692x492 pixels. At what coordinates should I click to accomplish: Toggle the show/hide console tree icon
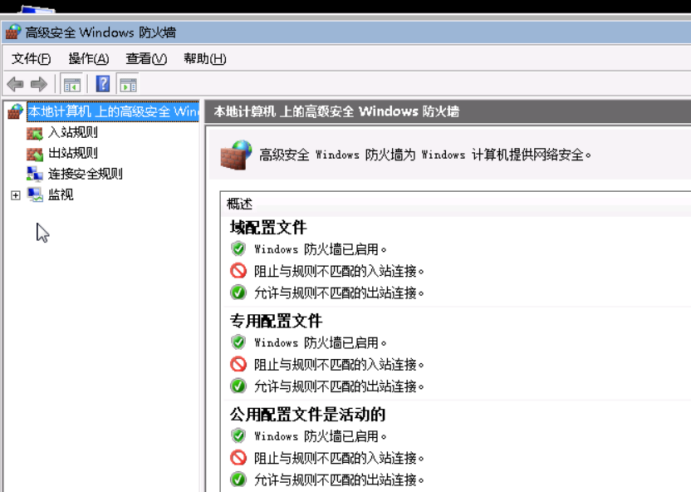72,84
